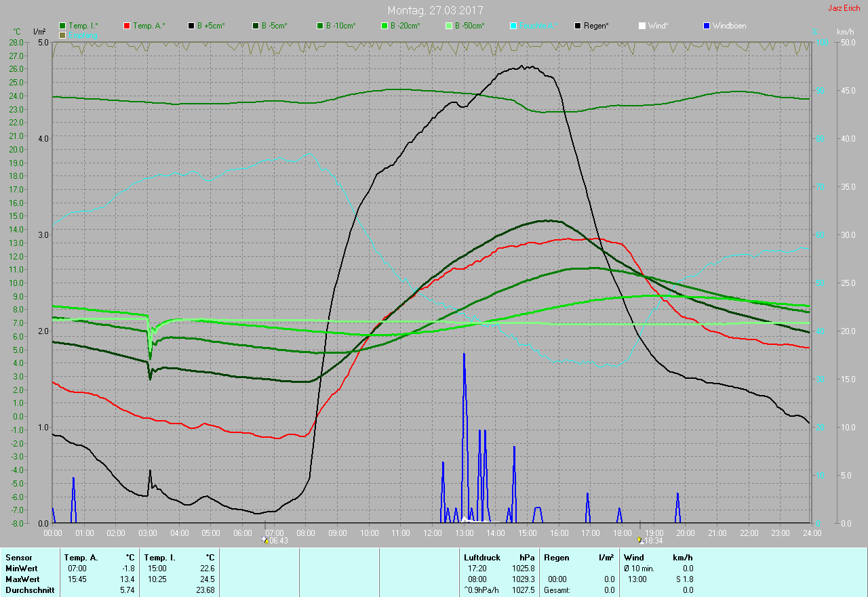Pick the B -5cm legend swatch
868x597 pixels.
point(255,26)
